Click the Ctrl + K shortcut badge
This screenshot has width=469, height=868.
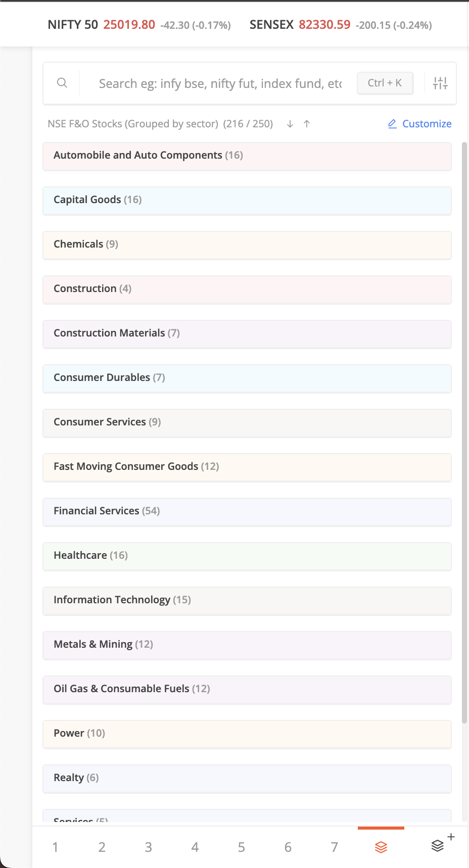click(385, 83)
